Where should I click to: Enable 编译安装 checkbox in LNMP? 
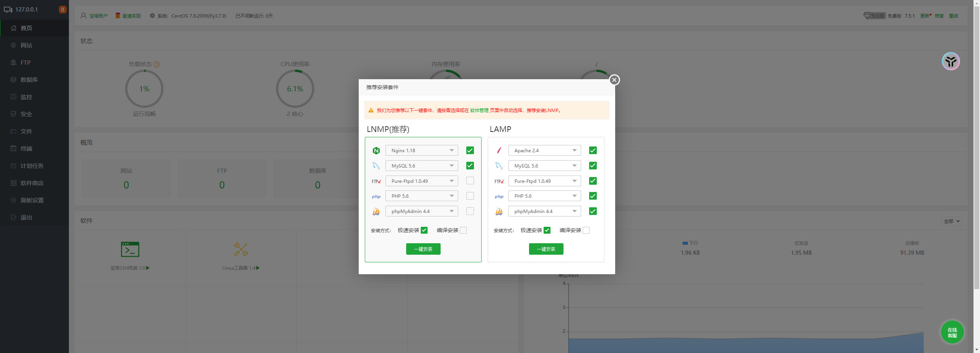click(x=463, y=230)
